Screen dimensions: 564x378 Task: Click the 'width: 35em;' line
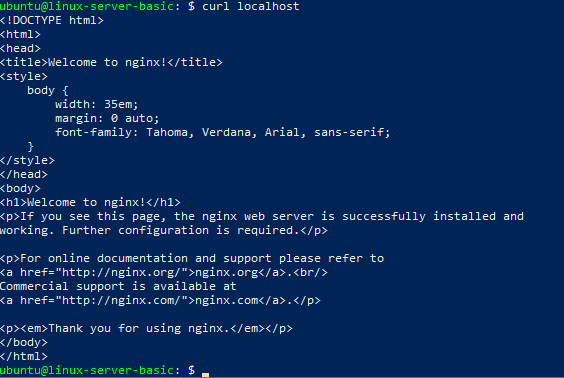point(97,105)
